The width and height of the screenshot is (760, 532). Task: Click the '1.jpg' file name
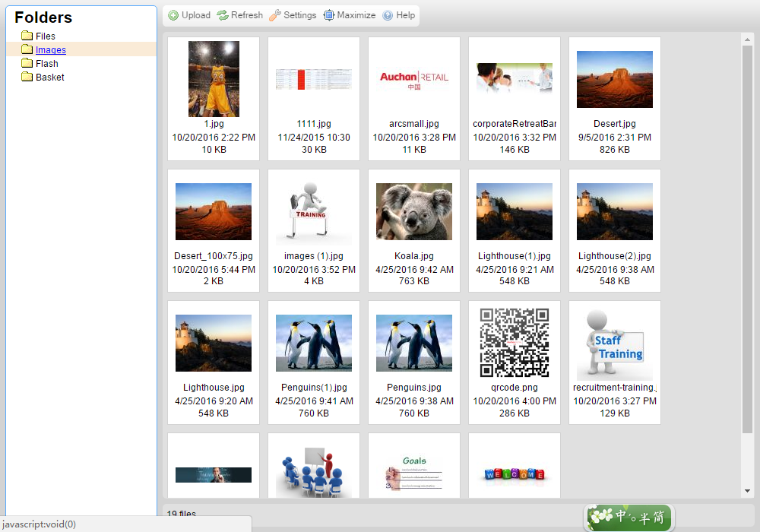[x=214, y=124]
